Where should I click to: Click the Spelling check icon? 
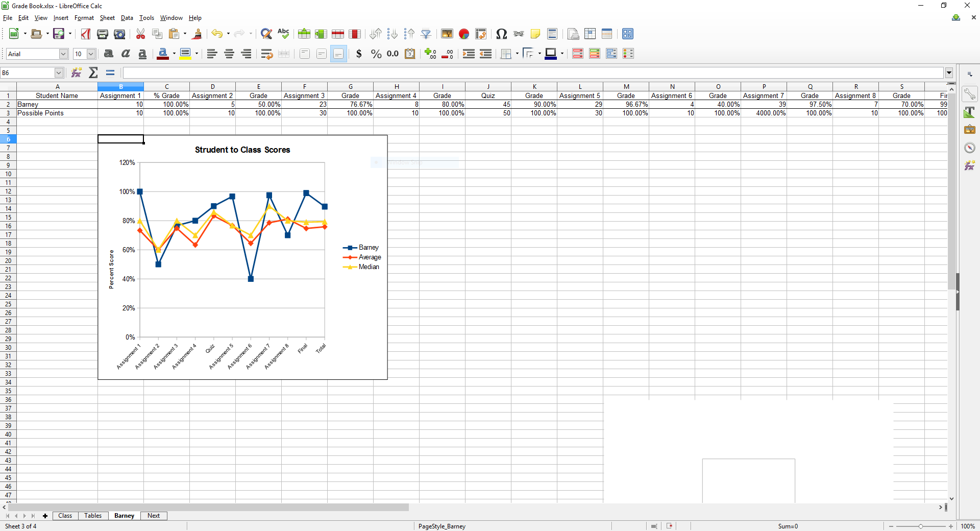(x=283, y=34)
